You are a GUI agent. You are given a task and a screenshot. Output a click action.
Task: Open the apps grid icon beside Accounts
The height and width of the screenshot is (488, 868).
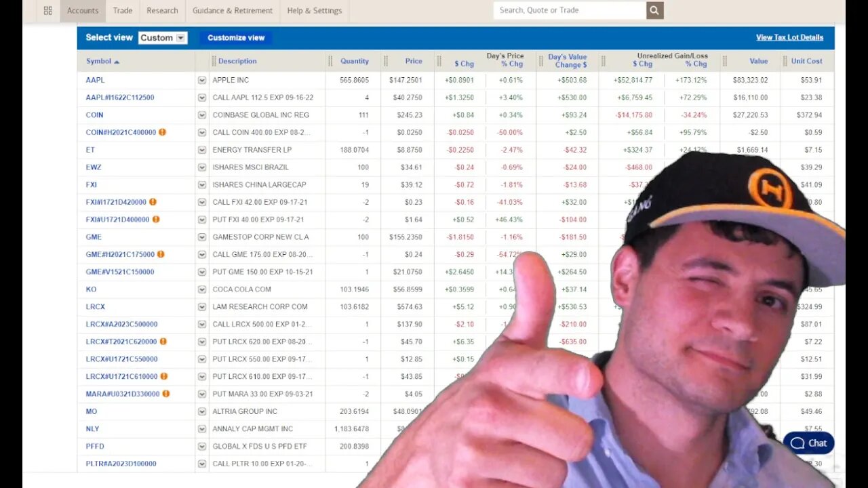coord(47,10)
